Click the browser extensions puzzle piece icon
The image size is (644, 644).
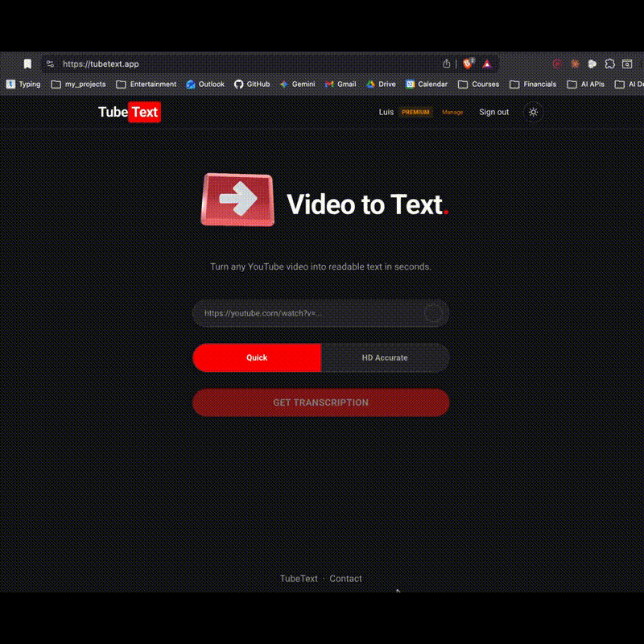click(x=612, y=64)
